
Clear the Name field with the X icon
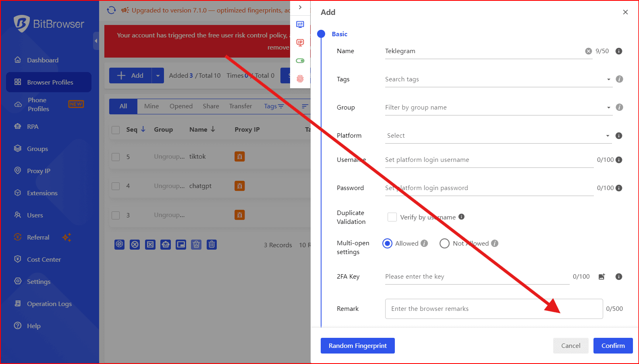(588, 51)
